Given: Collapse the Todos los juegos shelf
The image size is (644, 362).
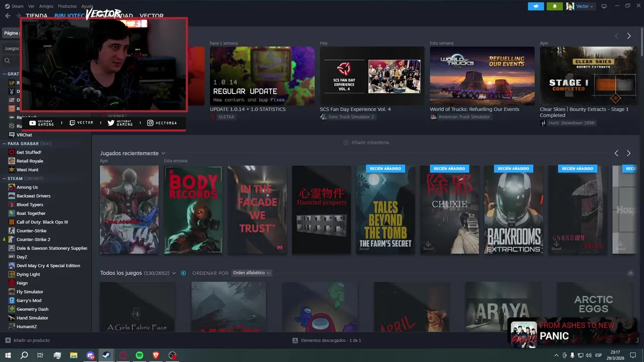Looking at the screenshot, I should pyautogui.click(x=630, y=273).
